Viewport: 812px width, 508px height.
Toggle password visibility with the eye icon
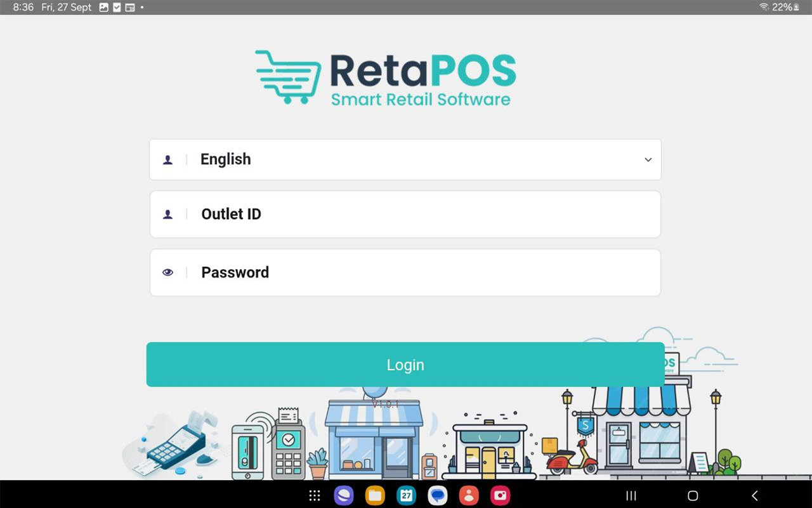[x=167, y=272]
